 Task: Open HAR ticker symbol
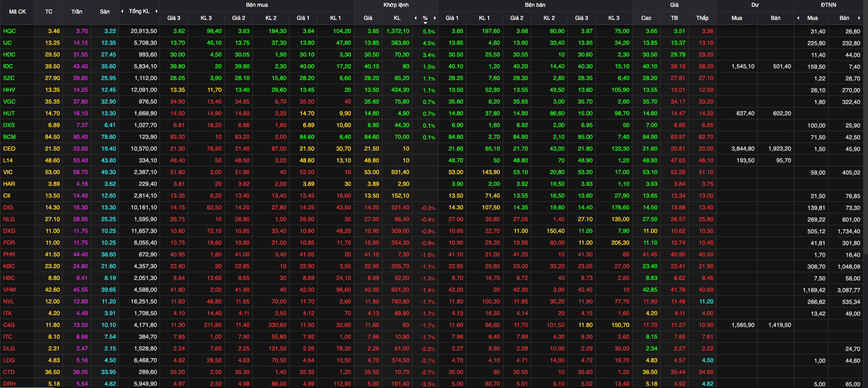pyautogui.click(x=9, y=184)
